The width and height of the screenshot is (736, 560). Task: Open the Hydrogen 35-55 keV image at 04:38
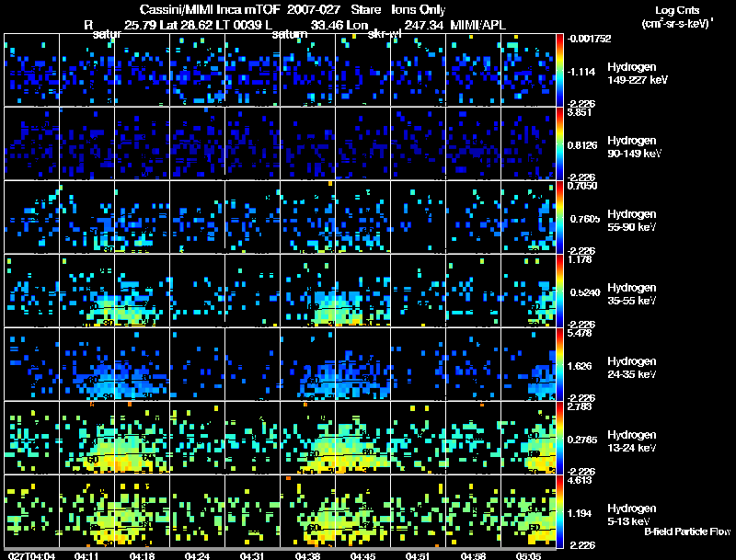[x=308, y=291]
